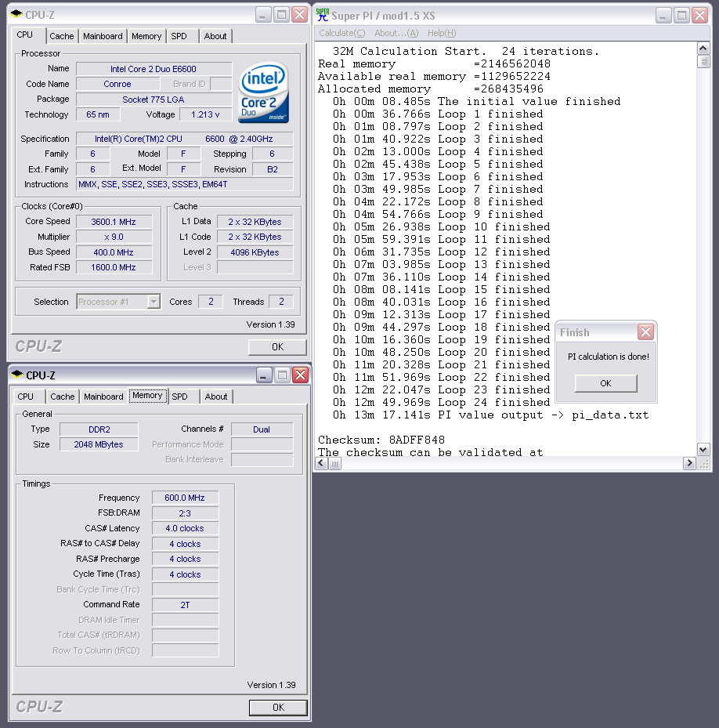
Task: Close the Super PI window
Action: pos(700,16)
